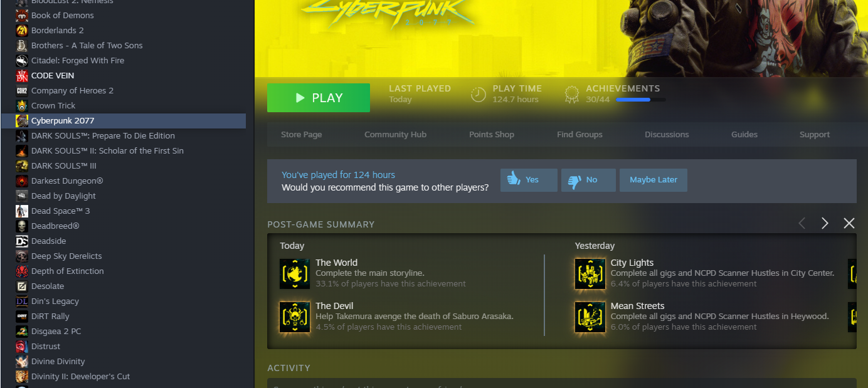Select the Deadside library entry name
Image resolution: width=868 pixels, height=388 pixels.
[x=49, y=241]
